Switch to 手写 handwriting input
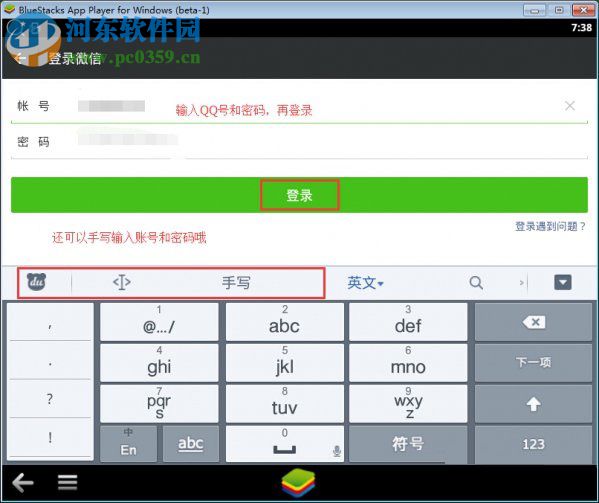 click(236, 283)
